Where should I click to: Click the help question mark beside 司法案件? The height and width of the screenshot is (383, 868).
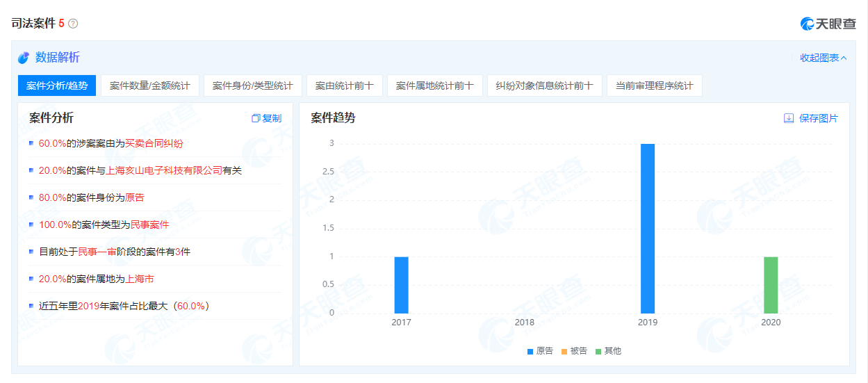pyautogui.click(x=73, y=24)
